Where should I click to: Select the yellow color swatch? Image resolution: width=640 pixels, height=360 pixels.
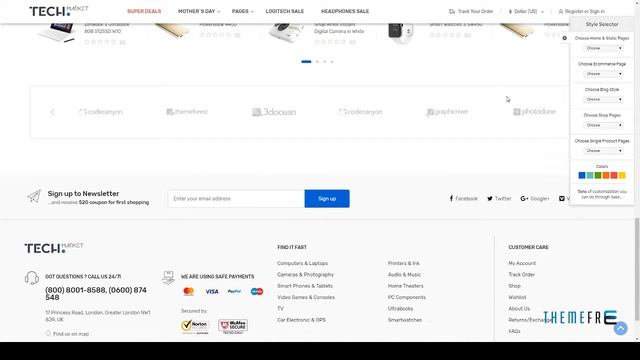622,176
